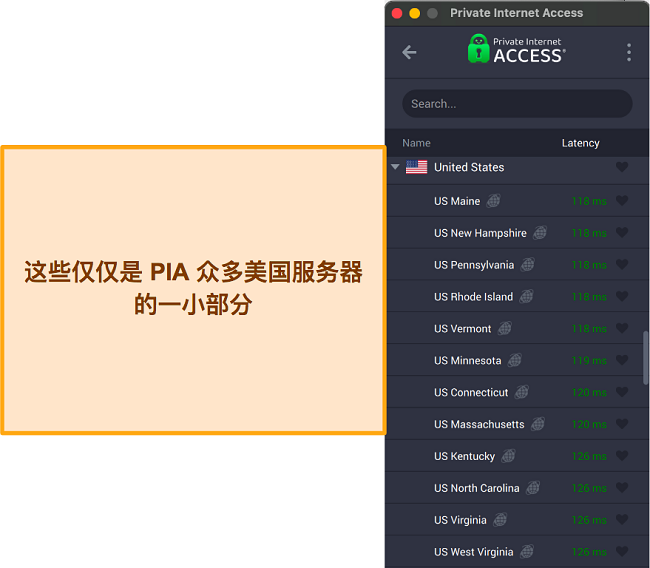Click the globe icon beside US Pennsylvania
This screenshot has width=650, height=568.
click(527, 265)
